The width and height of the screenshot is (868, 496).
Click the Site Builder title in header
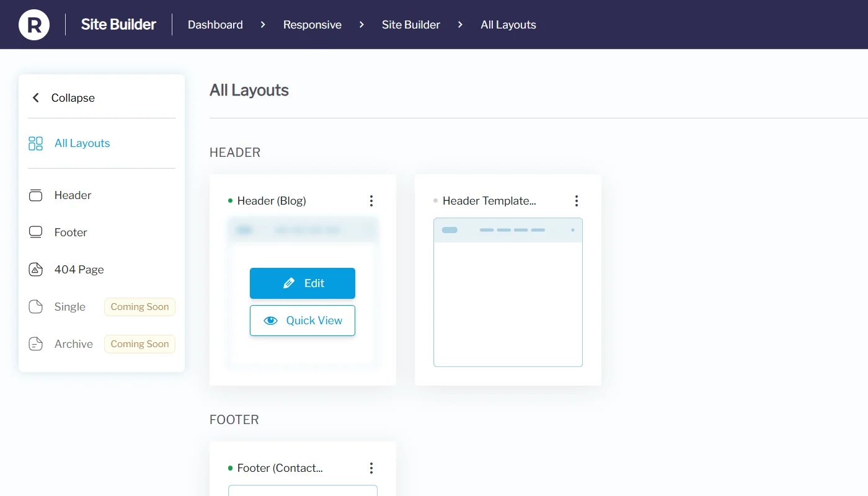point(118,25)
